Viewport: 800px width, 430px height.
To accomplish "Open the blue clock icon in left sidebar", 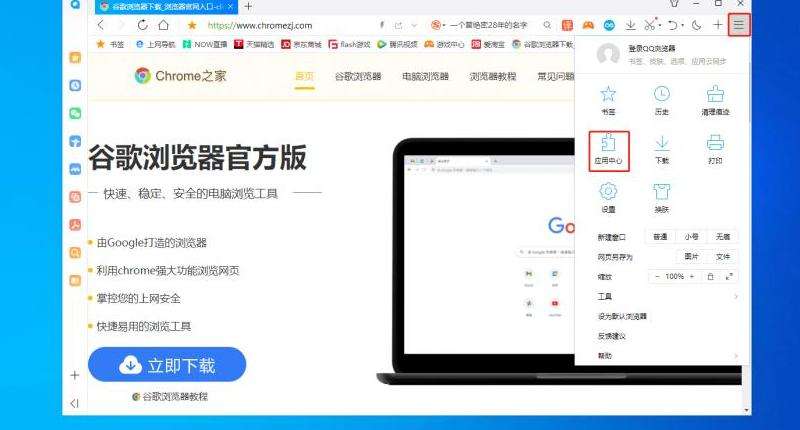I will point(75,85).
